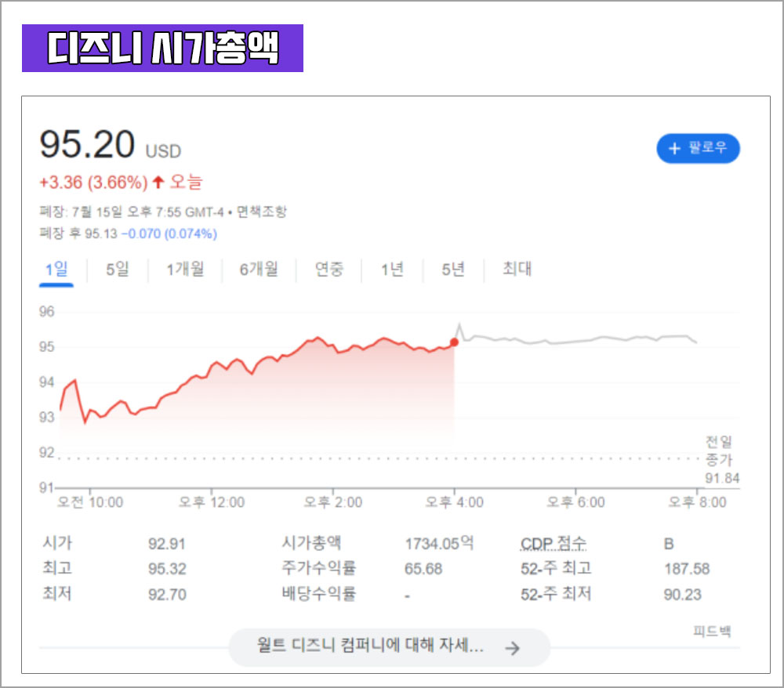Click the 1734.05억 market cap value
784x688 pixels.
(439, 543)
